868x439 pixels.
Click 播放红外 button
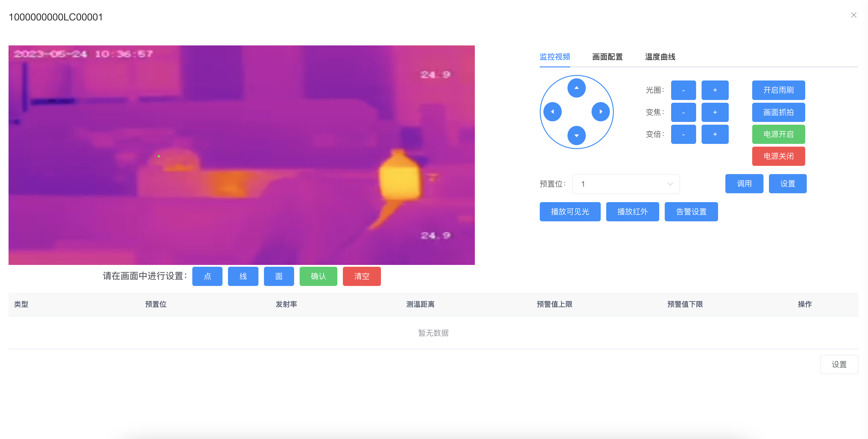click(x=632, y=212)
